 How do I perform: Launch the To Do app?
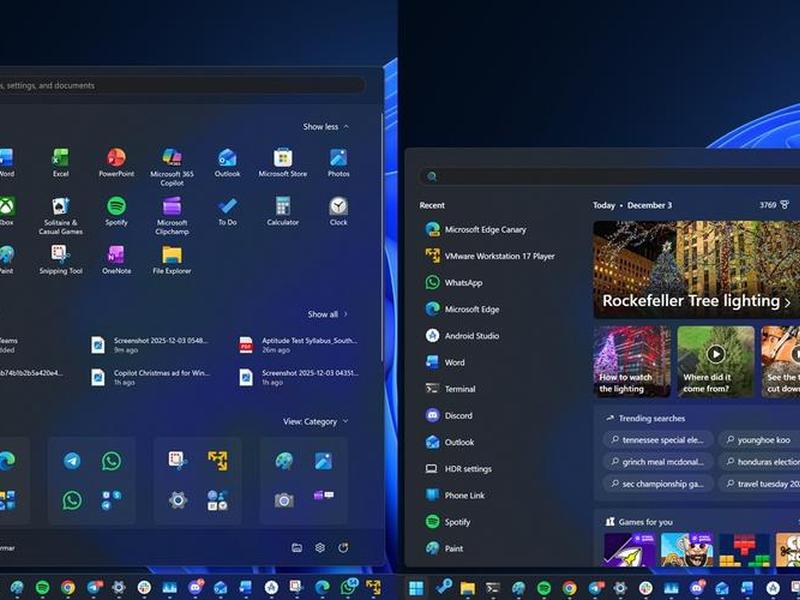228,211
